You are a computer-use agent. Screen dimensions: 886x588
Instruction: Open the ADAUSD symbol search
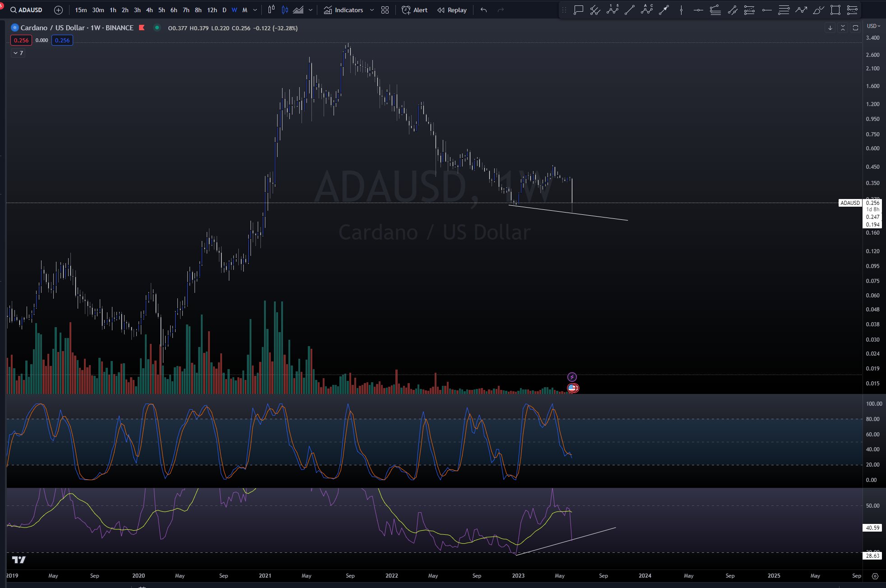coord(26,10)
